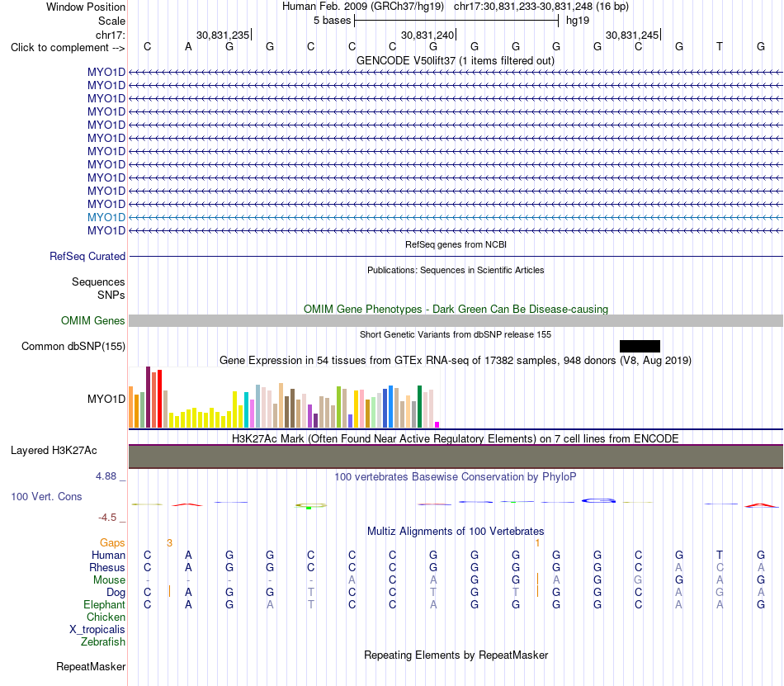Open 'Publications: Sequences in Scientific Articles' title

click(x=456, y=270)
